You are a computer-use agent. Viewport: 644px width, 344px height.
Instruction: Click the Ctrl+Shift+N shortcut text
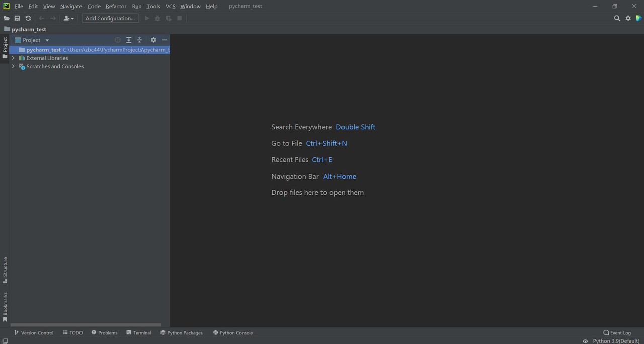click(327, 143)
